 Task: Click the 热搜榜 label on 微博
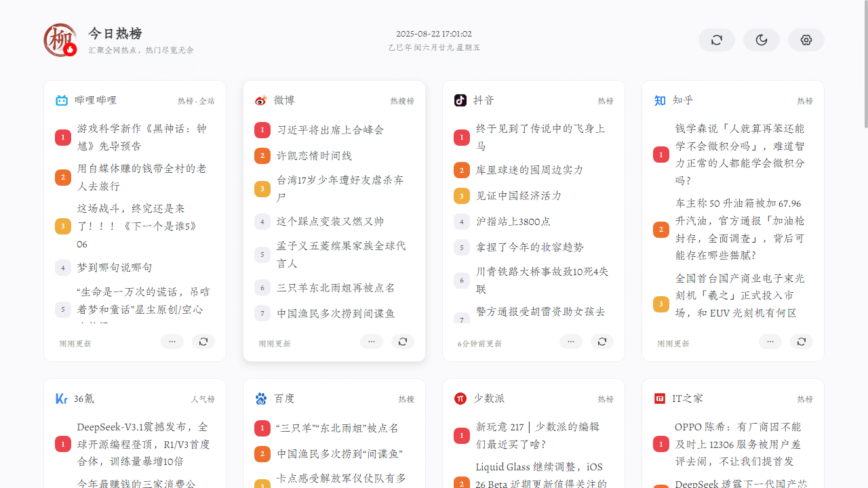pyautogui.click(x=402, y=101)
